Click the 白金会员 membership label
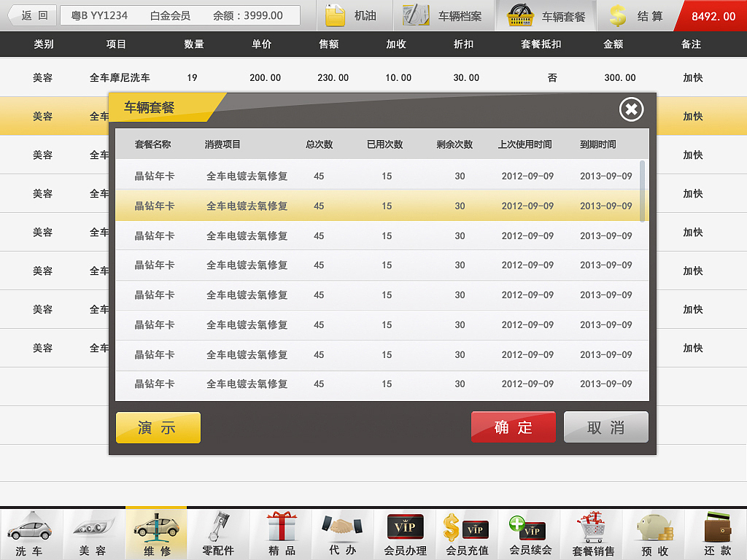Viewport: 747px width, 560px height. [170, 16]
